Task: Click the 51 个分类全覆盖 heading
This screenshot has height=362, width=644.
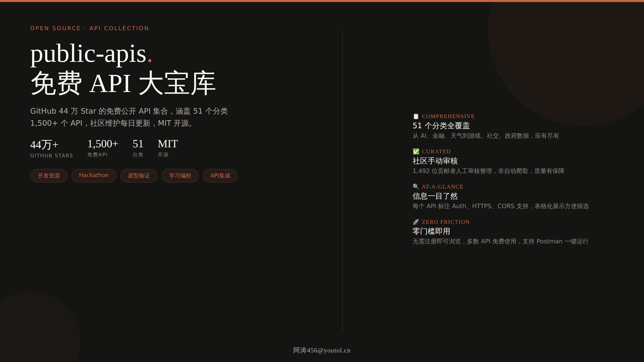Action: [x=441, y=126]
